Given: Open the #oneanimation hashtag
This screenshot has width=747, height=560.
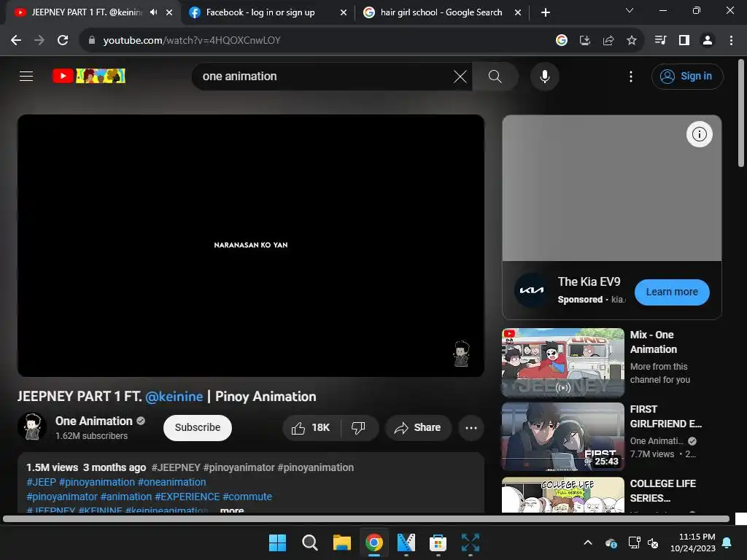Looking at the screenshot, I should pos(172,482).
